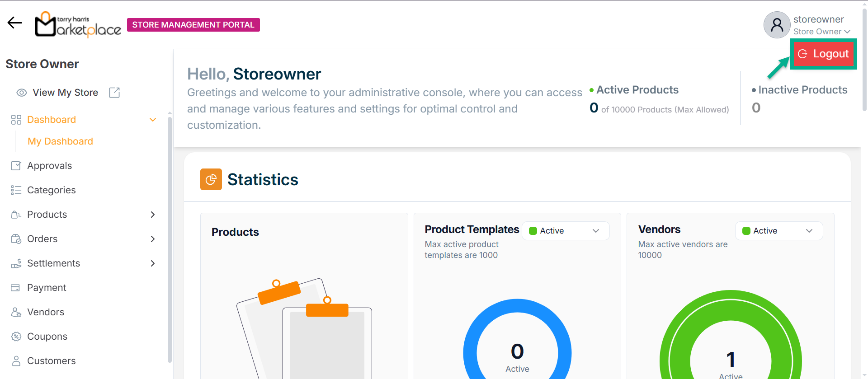868x379 pixels.
Task: Open the external link icon beside View My Store
Action: click(114, 93)
